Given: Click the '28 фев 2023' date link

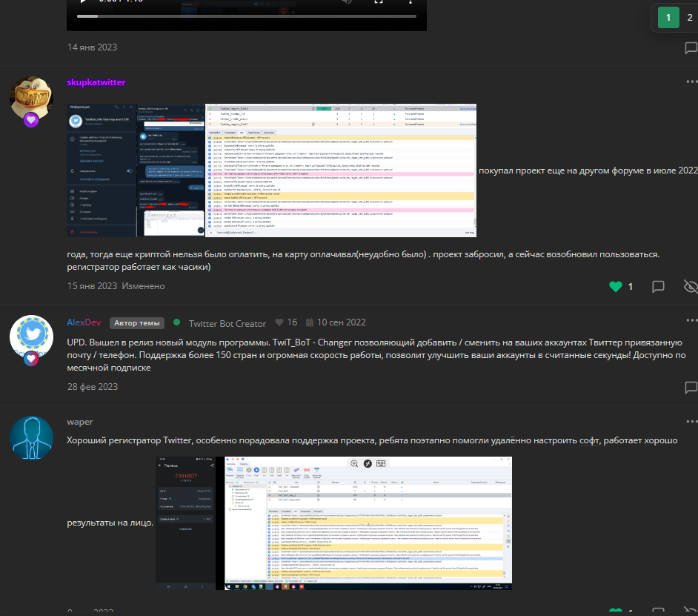Looking at the screenshot, I should tap(93, 387).
